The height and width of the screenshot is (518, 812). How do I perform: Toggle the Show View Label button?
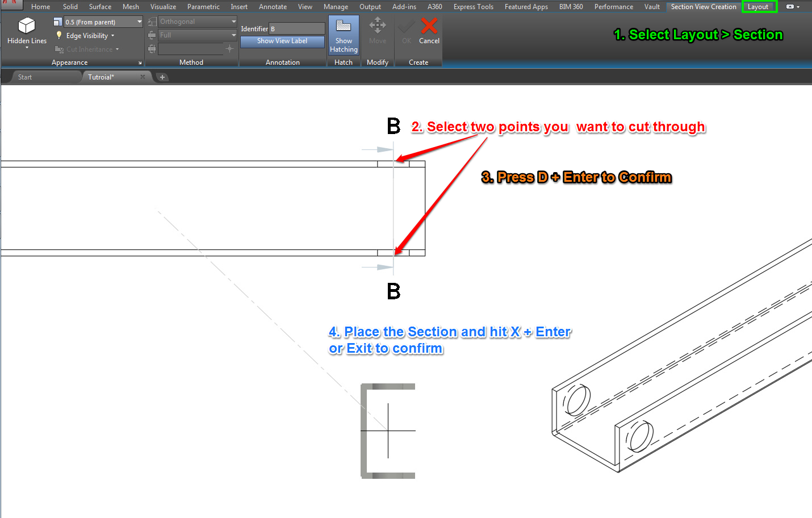coord(282,41)
